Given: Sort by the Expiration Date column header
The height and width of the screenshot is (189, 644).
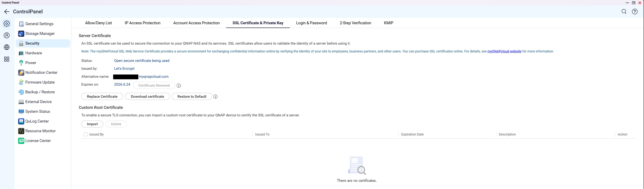Looking at the screenshot, I should pos(412,134).
